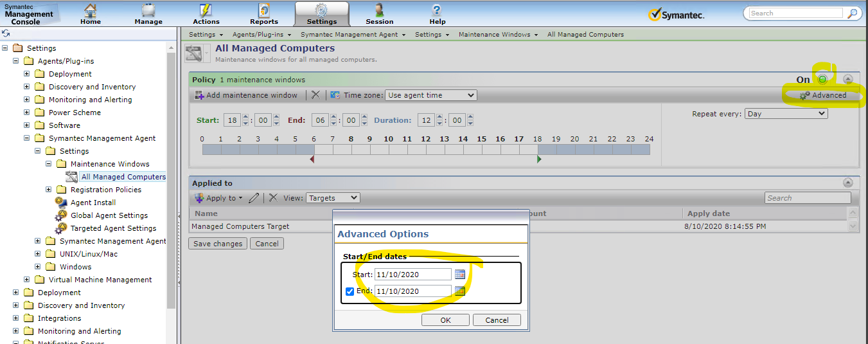868x344 pixels.
Task: Click the timeline bar at hour 12
Action: 425,149
